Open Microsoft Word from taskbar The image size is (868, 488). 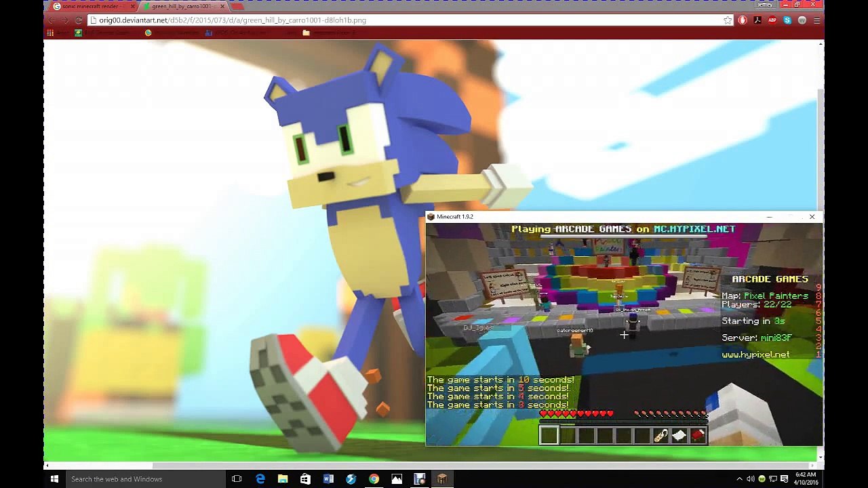coord(328,479)
